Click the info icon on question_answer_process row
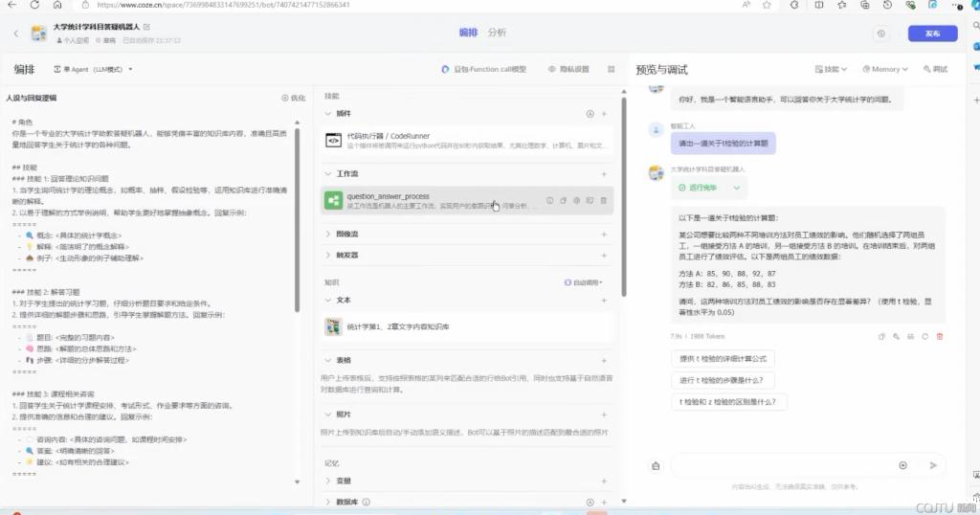The width and height of the screenshot is (980, 515). pos(549,200)
